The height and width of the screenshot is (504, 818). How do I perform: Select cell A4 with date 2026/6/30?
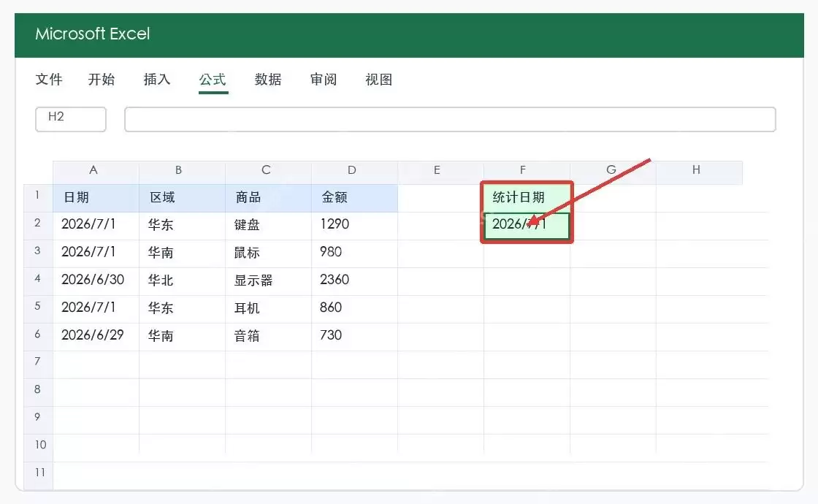pyautogui.click(x=96, y=281)
